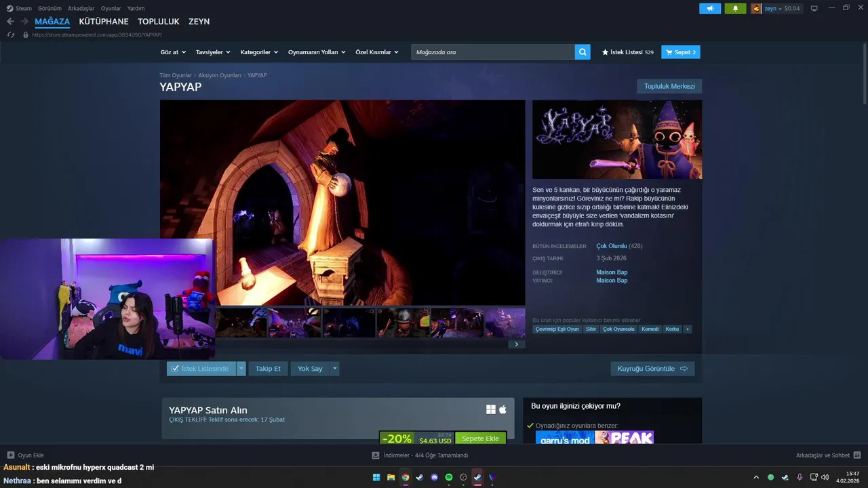Open Big Picture monitor icon in title bar
The image size is (868, 488).
coord(814,8)
